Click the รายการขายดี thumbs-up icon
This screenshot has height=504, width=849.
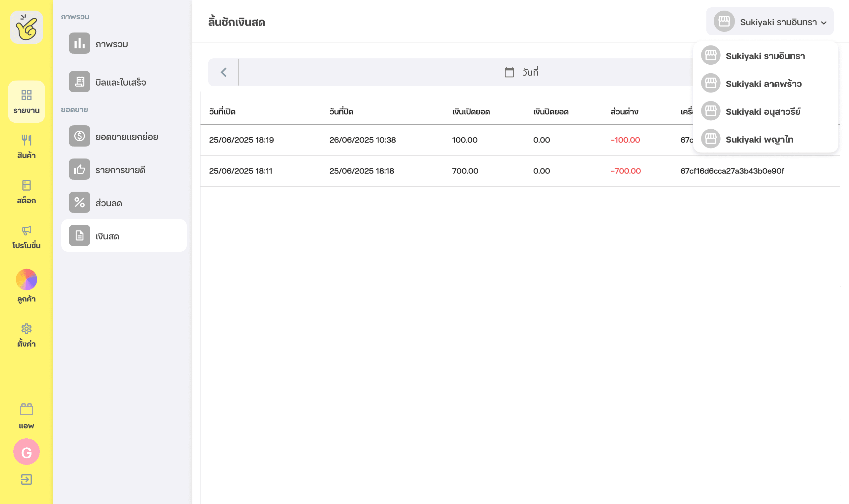pos(80,169)
